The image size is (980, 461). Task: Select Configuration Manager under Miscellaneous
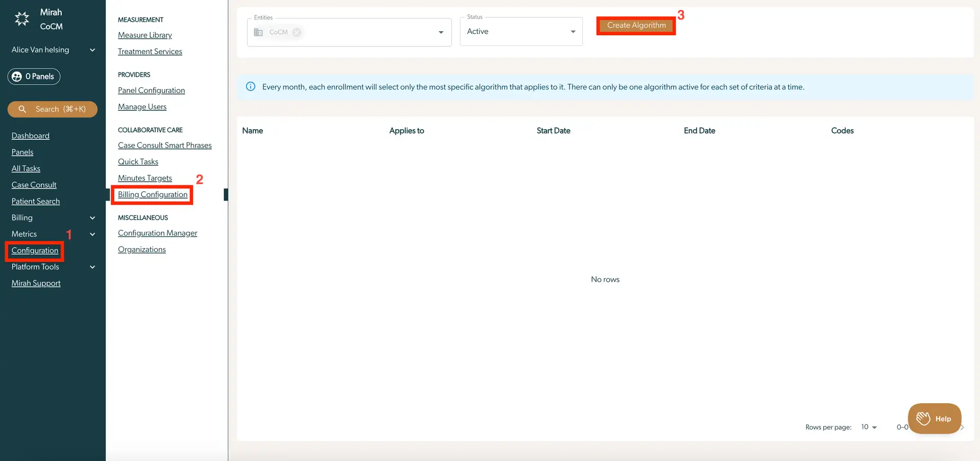157,233
